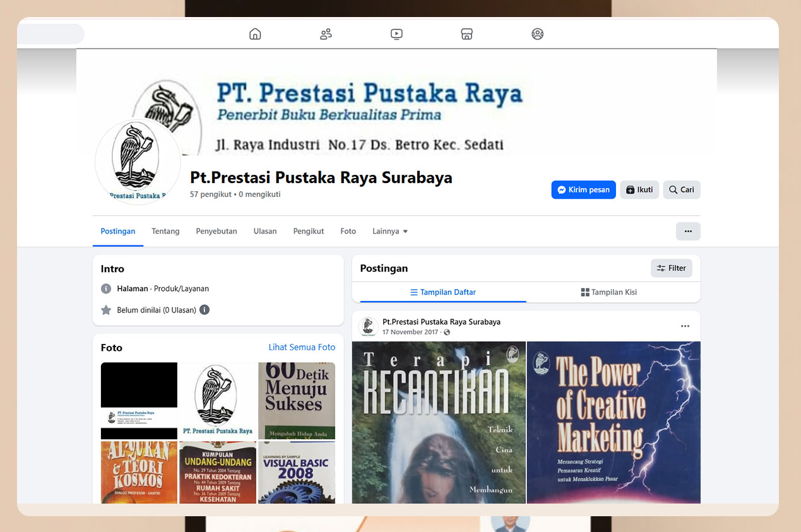The image size is (801, 532).
Task: Click the Cari search button
Action: [x=682, y=190]
